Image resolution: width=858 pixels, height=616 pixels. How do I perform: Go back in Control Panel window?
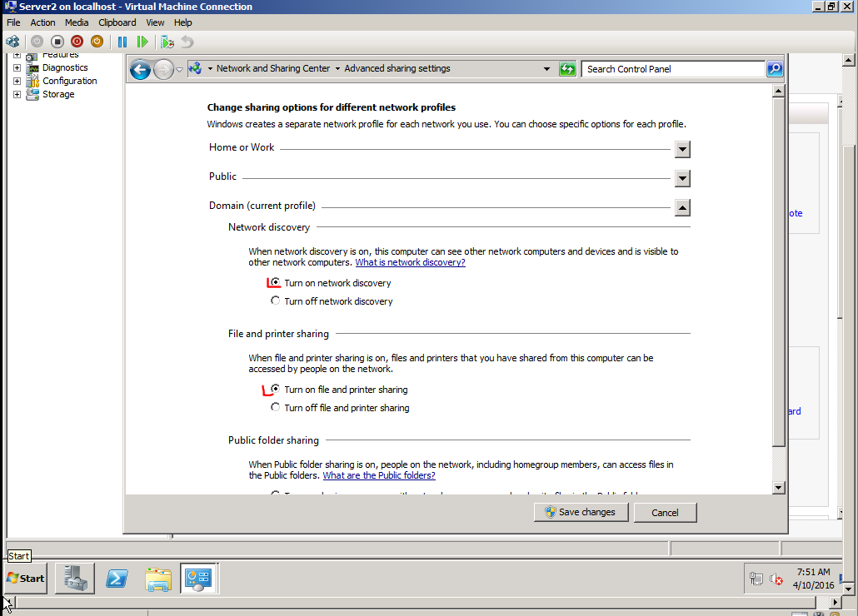[140, 69]
